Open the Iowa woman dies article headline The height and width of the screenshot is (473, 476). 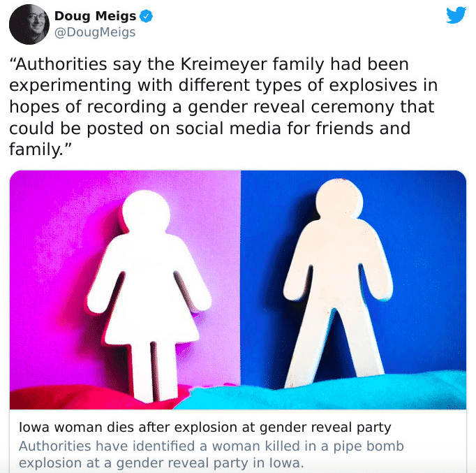click(x=205, y=427)
